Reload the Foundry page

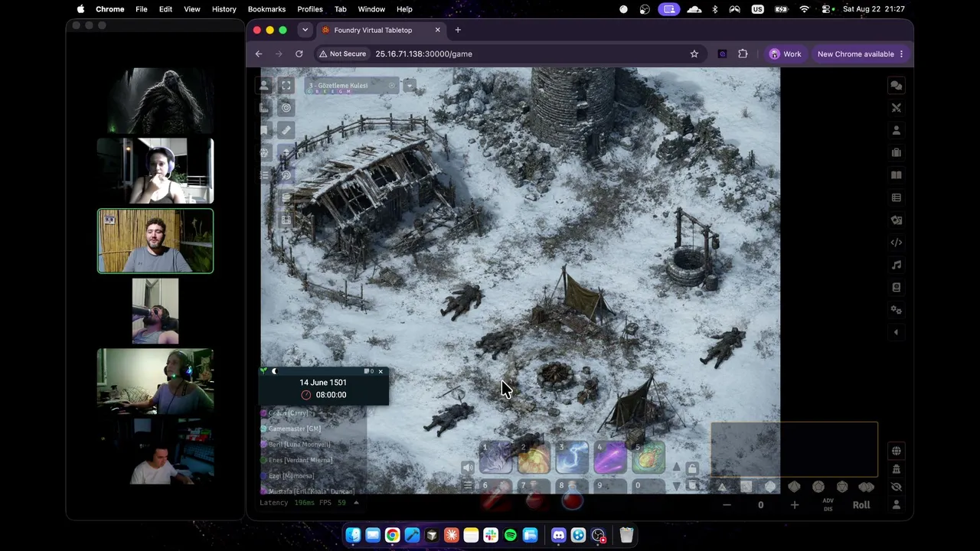[299, 54]
